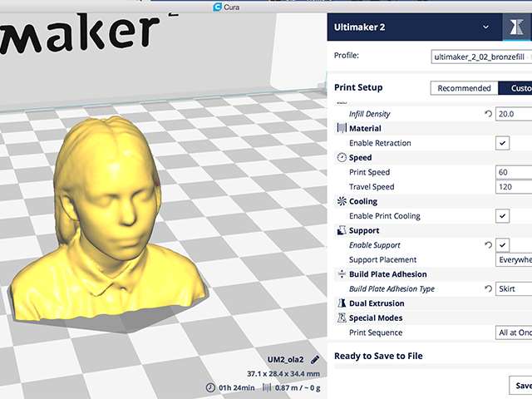
Task: Switch to Custom print setup tab
Action: click(x=515, y=88)
